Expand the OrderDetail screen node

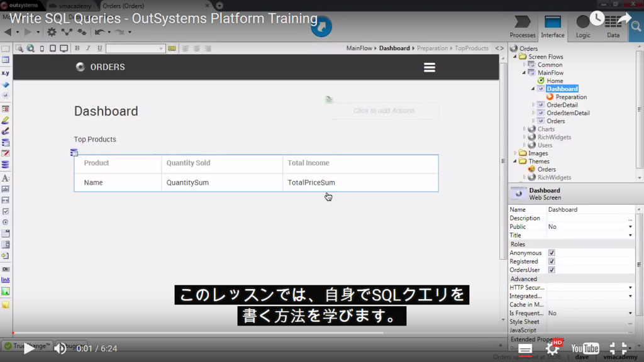point(533,104)
